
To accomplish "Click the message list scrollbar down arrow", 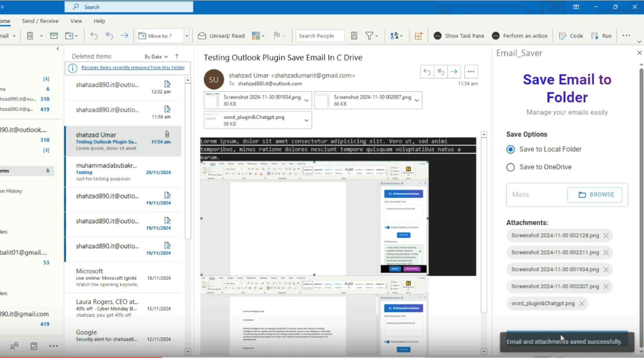I will [188, 352].
